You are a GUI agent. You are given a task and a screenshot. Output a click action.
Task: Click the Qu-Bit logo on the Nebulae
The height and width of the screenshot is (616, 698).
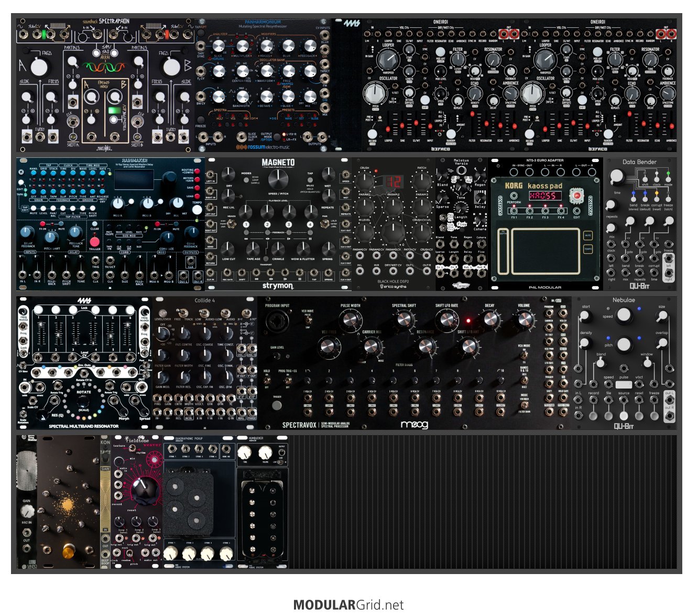coord(624,426)
